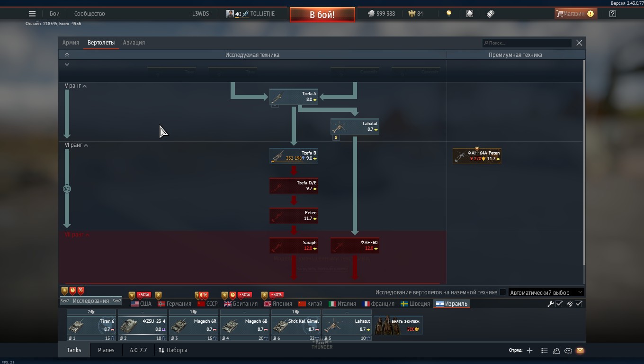Viewport: 644px width, 364px height.
Task: Select Lahatut crew slot in lineup
Action: pos(347,325)
